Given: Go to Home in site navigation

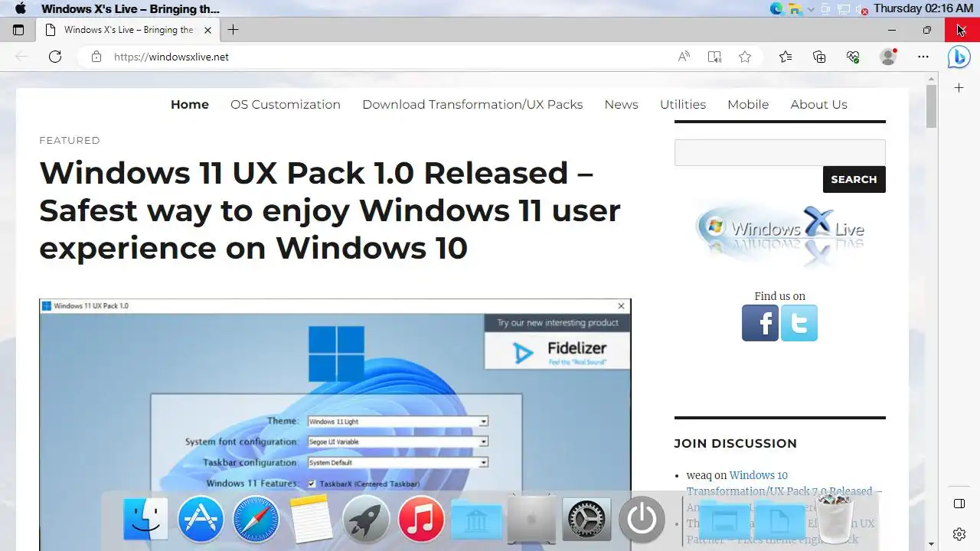Looking at the screenshot, I should (x=190, y=104).
